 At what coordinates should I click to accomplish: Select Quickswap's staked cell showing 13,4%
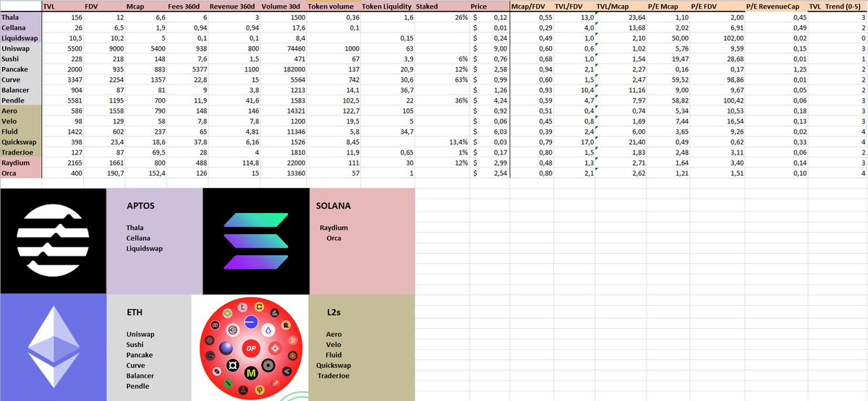click(442, 142)
